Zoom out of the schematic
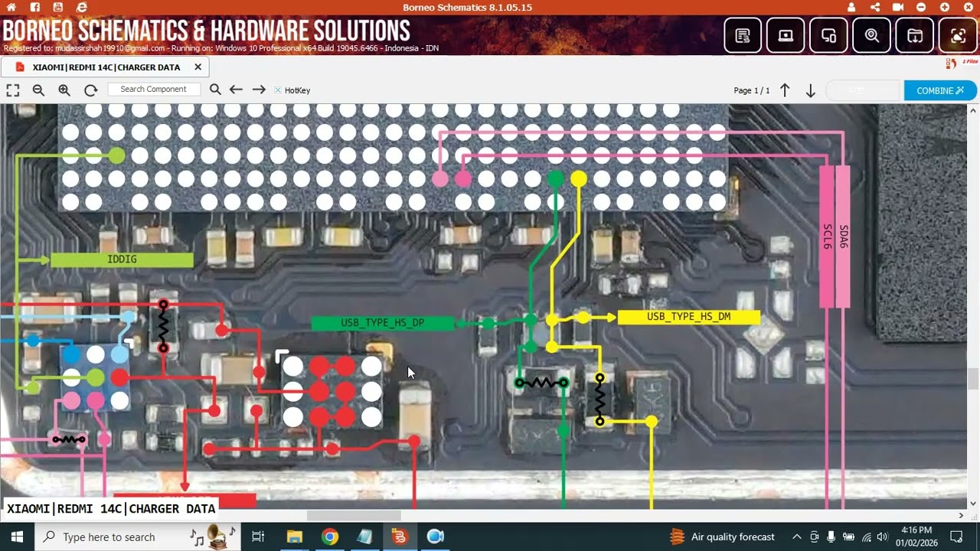Image resolution: width=980 pixels, height=551 pixels. [38, 90]
